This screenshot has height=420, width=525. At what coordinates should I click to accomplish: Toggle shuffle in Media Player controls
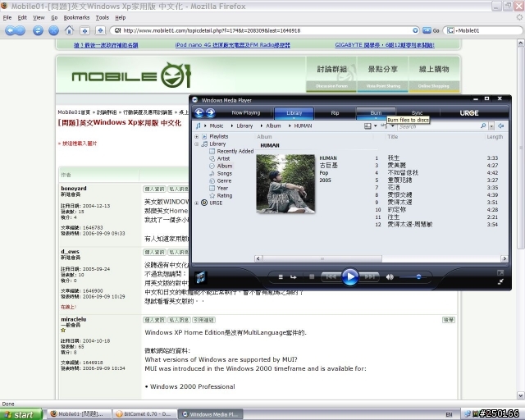point(281,277)
